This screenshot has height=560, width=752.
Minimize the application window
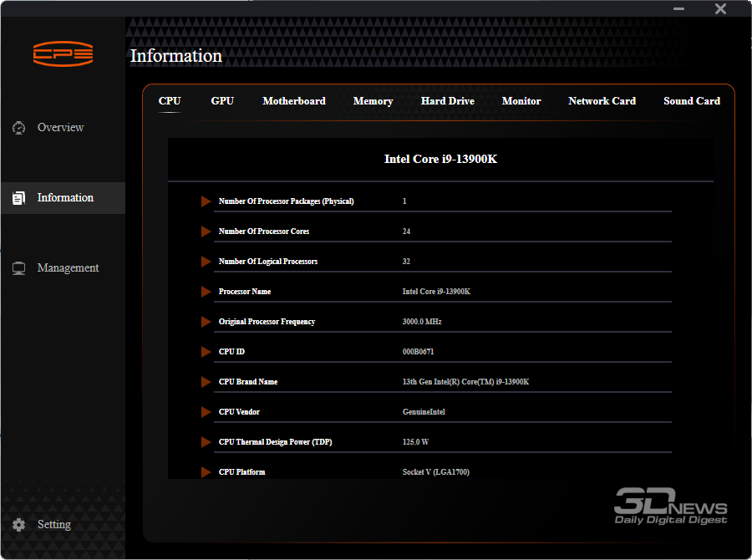coord(678,8)
